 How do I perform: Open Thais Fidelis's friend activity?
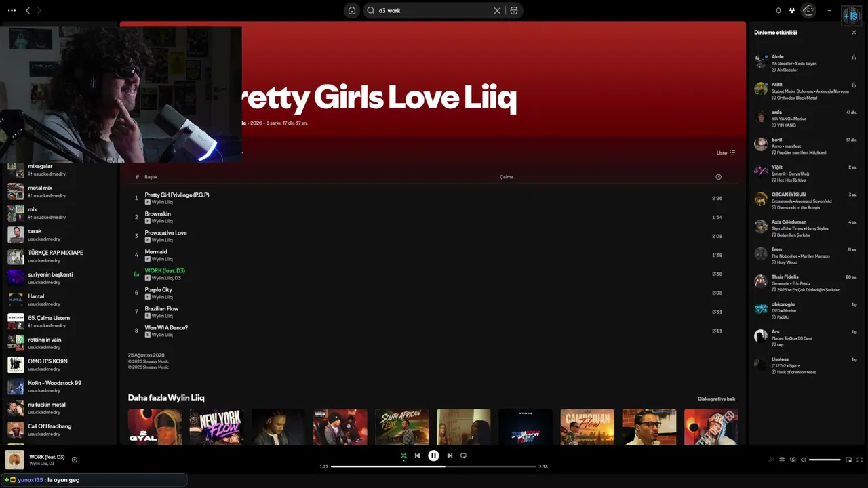point(806,284)
